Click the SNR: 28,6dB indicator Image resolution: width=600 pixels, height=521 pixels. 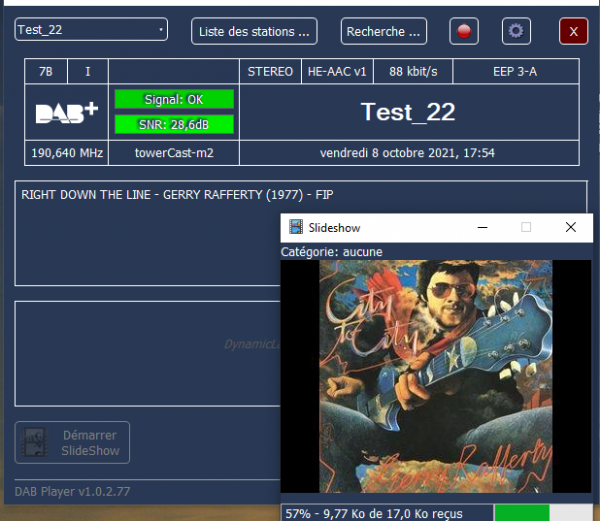point(174,124)
